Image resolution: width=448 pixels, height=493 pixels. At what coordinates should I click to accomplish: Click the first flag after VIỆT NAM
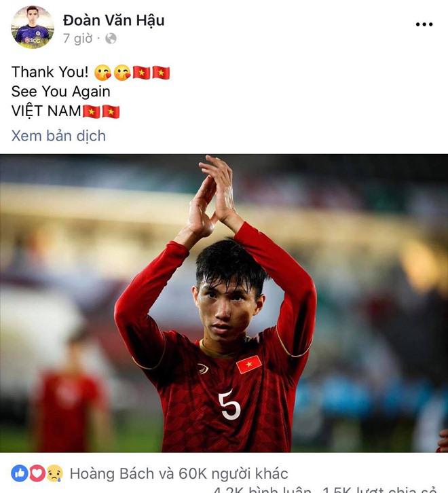coord(92,111)
